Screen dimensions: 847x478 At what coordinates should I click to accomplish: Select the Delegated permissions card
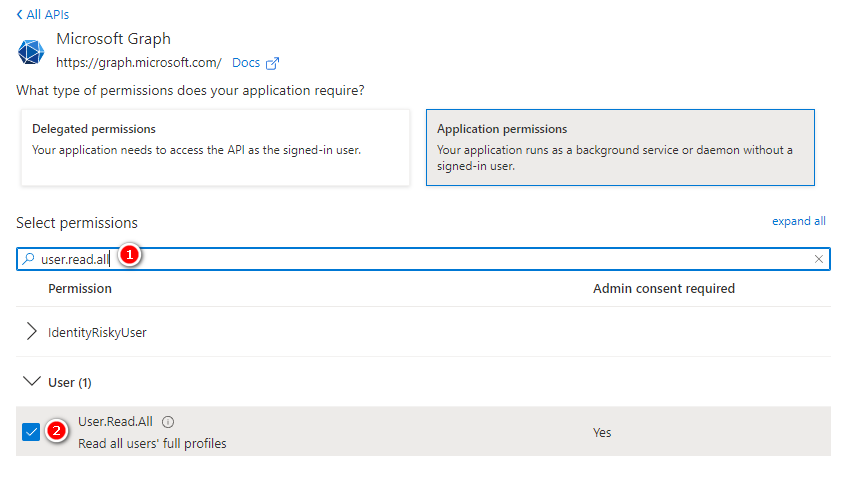tap(216, 147)
